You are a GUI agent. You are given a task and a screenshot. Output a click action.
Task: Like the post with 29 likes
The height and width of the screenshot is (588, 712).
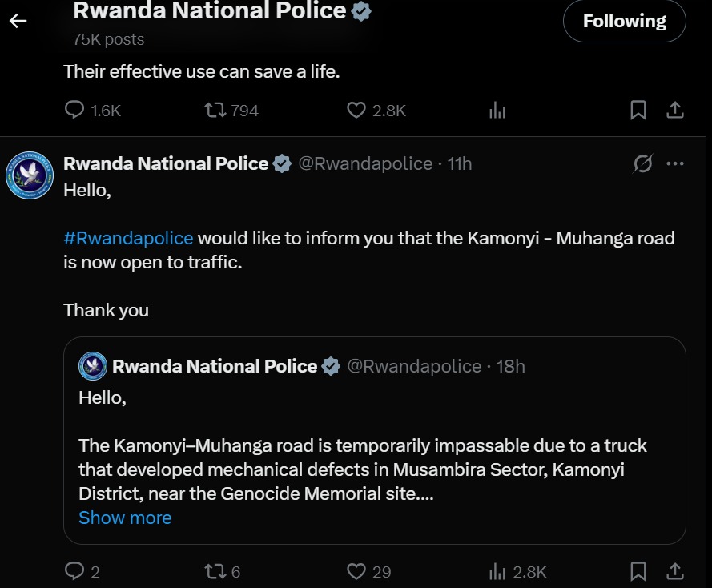click(356, 571)
